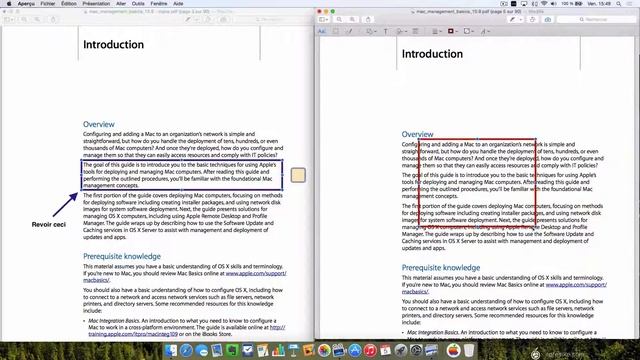Open Finder from the Dock
The height and width of the screenshot is (360, 640).
[171, 350]
